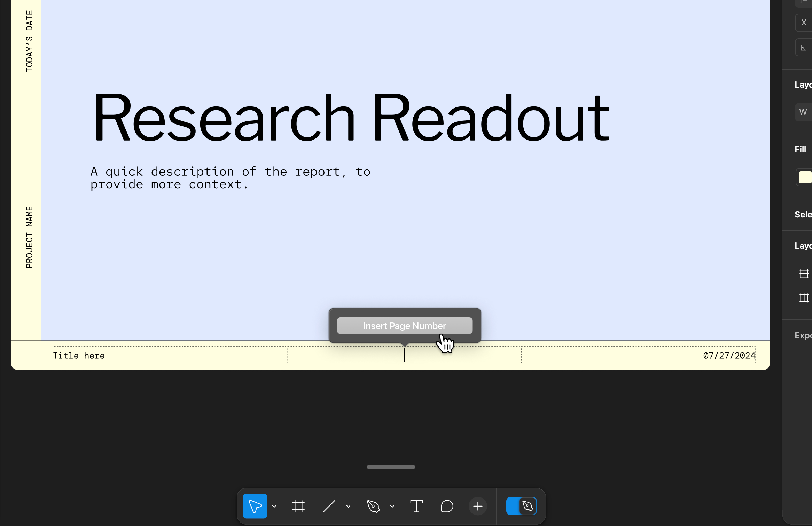Open the plus Actions menu
This screenshot has width=812, height=526.
(478, 506)
